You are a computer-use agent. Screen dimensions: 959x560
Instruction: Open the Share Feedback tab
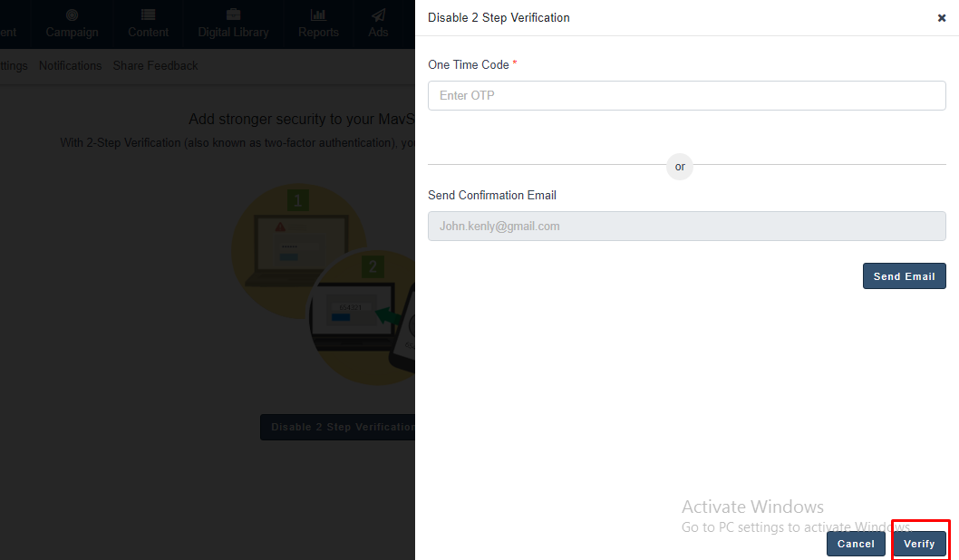[155, 65]
